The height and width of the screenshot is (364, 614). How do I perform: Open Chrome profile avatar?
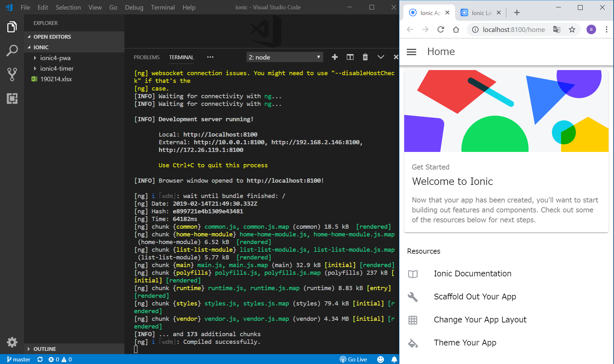(591, 29)
